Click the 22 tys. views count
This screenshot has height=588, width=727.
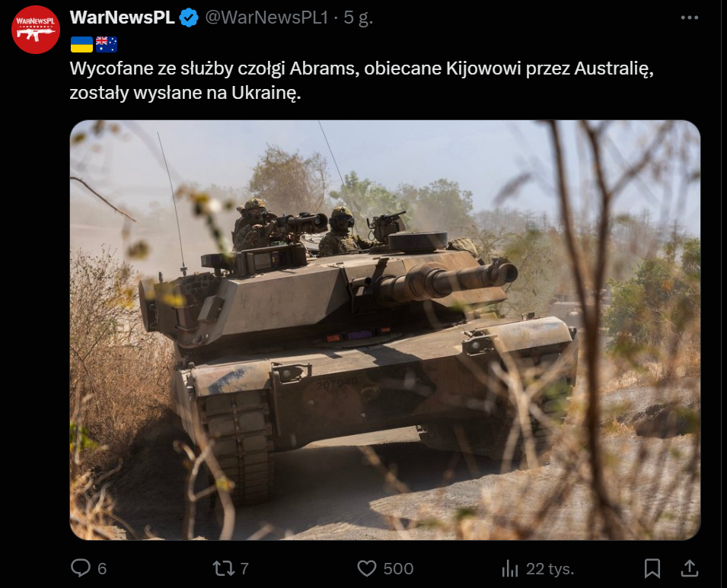(x=550, y=568)
